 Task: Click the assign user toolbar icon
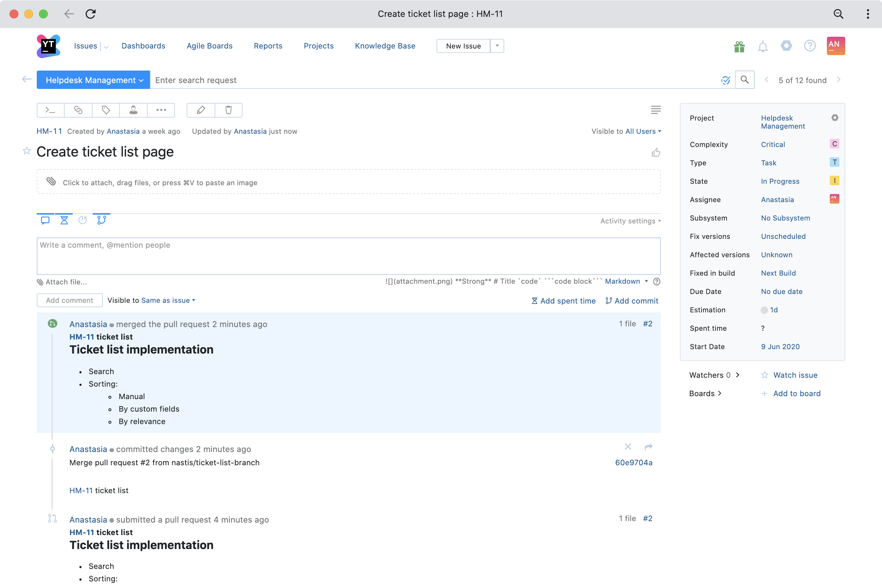click(x=133, y=110)
